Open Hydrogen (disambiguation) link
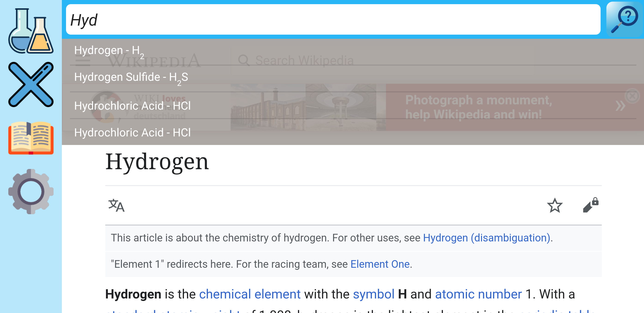This screenshot has width=644, height=313. [486, 238]
